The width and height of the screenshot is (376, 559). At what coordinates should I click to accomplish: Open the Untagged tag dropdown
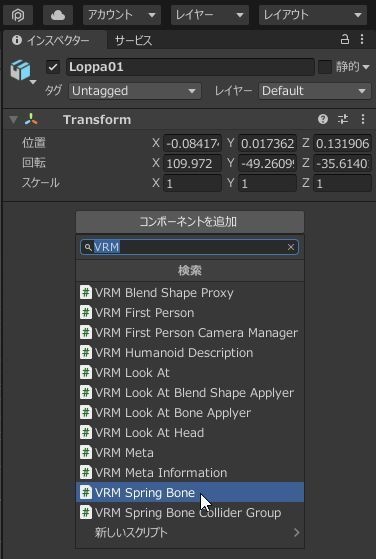[135, 91]
